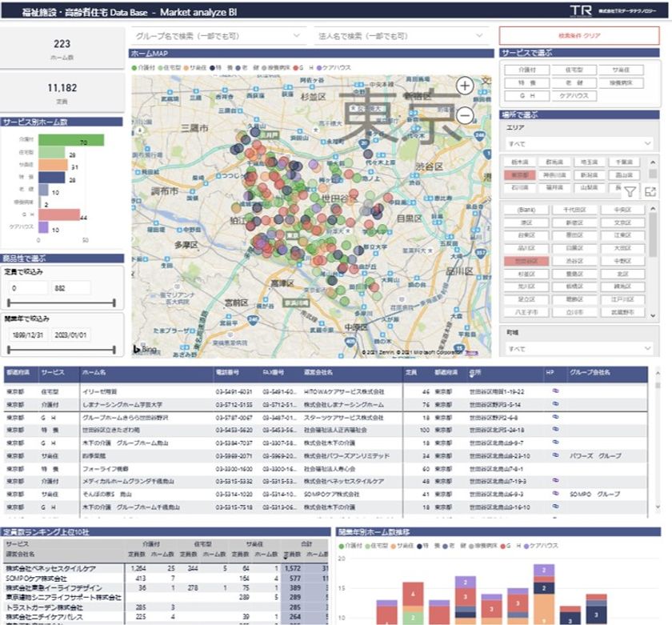Select the 千代田区 ward button
Image resolution: width=672 pixels, height=625 pixels.
click(x=576, y=209)
